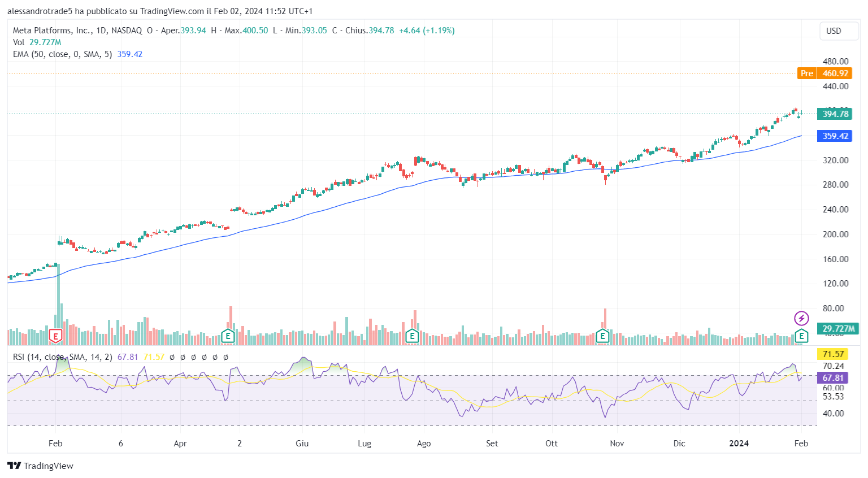
Task: Click the Min. 393.05 low value
Action: point(300,31)
